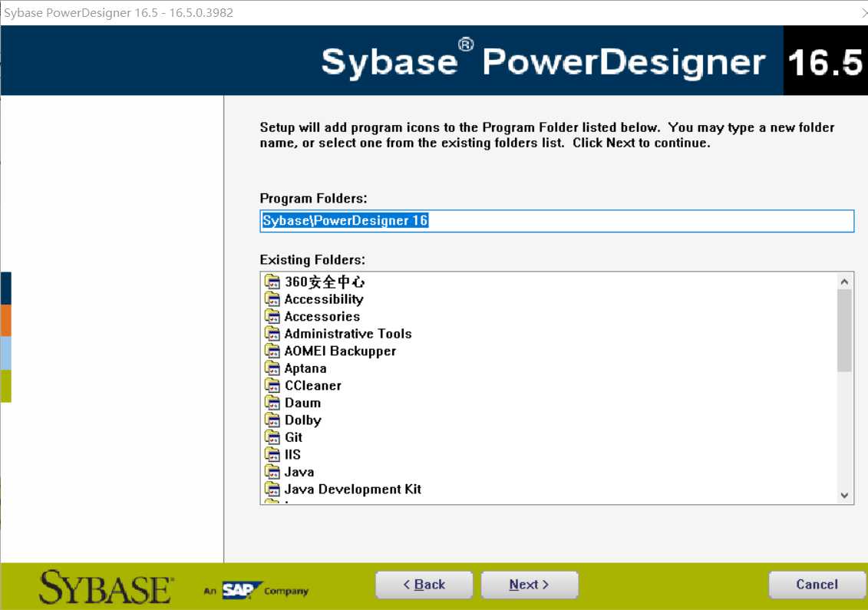Go back with the Back button
Image resolution: width=868 pixels, height=610 pixels.
click(424, 585)
